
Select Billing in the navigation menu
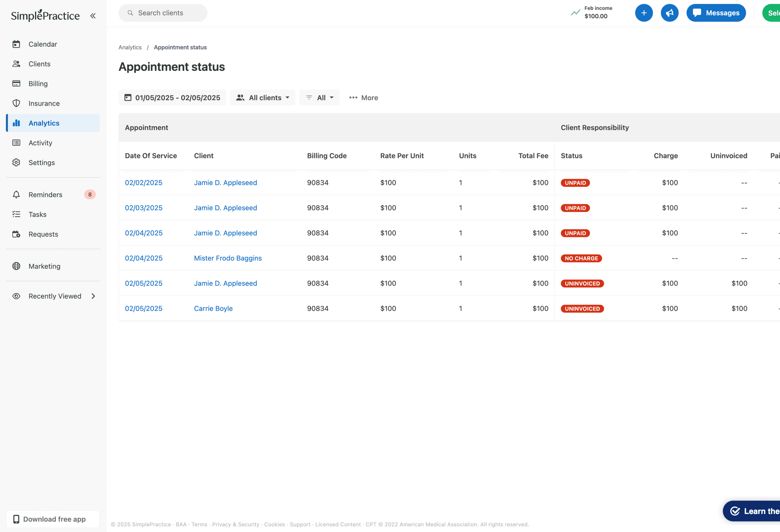[38, 83]
